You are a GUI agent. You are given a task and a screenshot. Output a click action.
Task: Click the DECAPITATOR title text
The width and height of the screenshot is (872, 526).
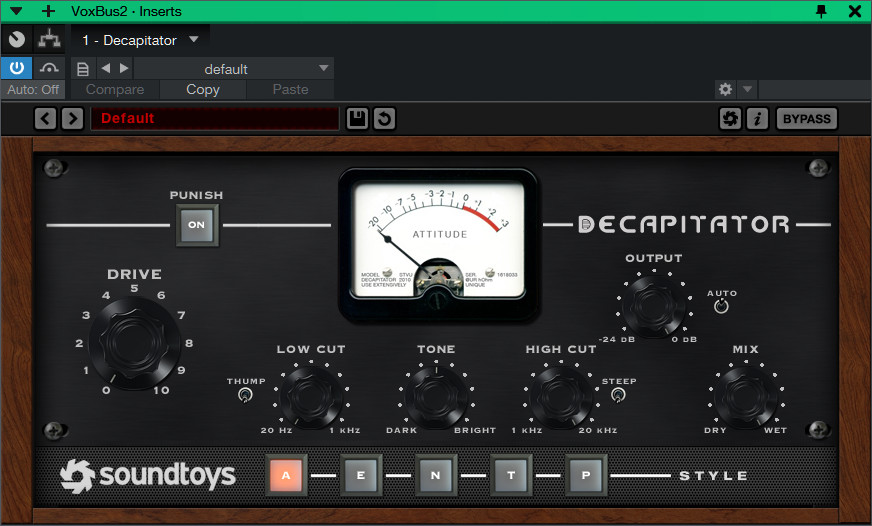(x=683, y=225)
